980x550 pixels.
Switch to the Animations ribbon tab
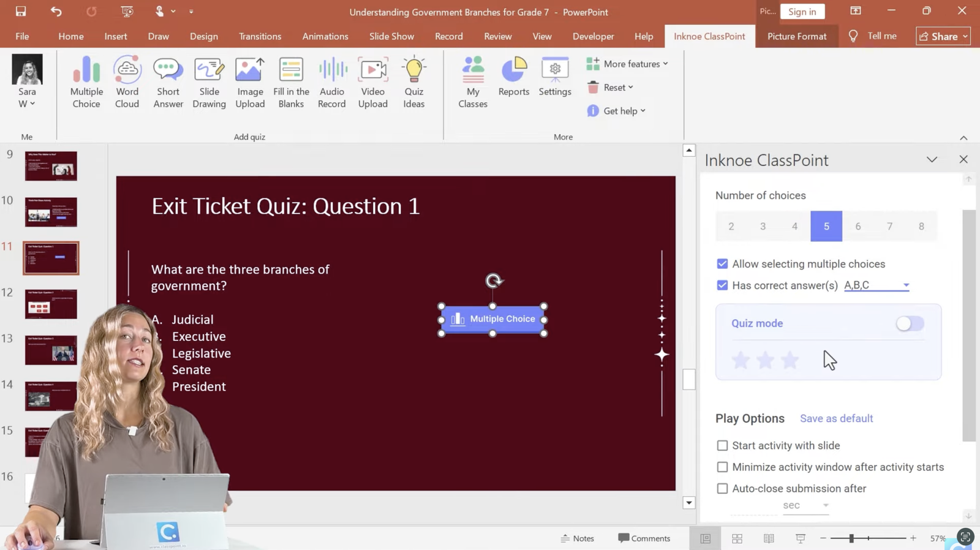(x=325, y=36)
